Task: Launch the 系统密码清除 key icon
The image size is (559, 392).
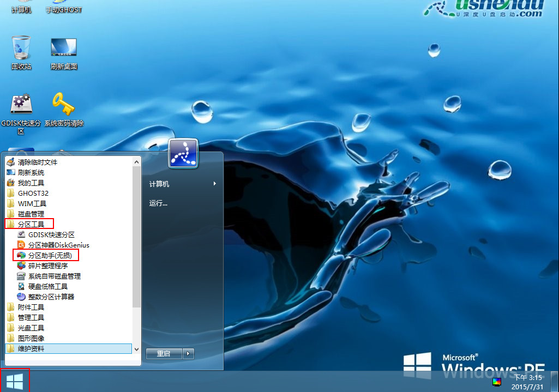Action: (64, 110)
